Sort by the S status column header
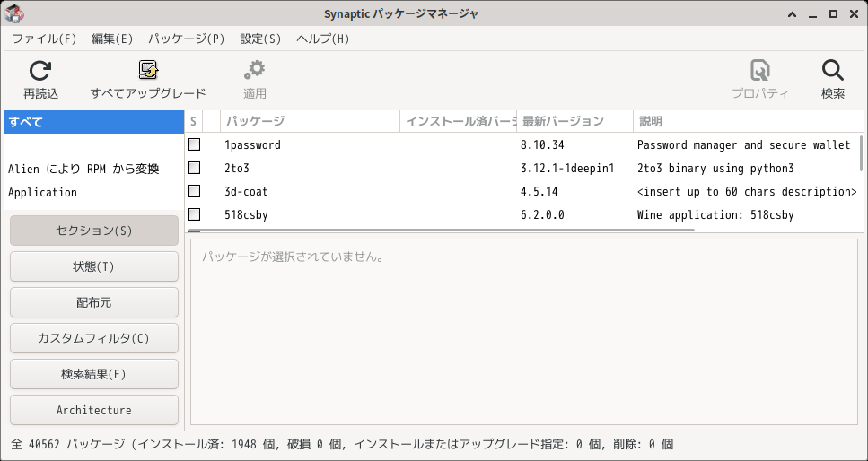This screenshot has width=868, height=461. (x=194, y=121)
